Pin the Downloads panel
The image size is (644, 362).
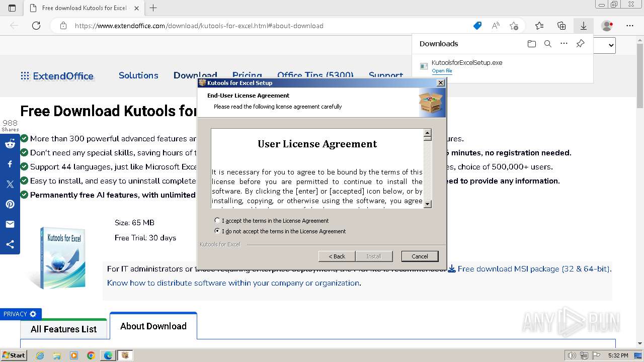click(x=580, y=44)
